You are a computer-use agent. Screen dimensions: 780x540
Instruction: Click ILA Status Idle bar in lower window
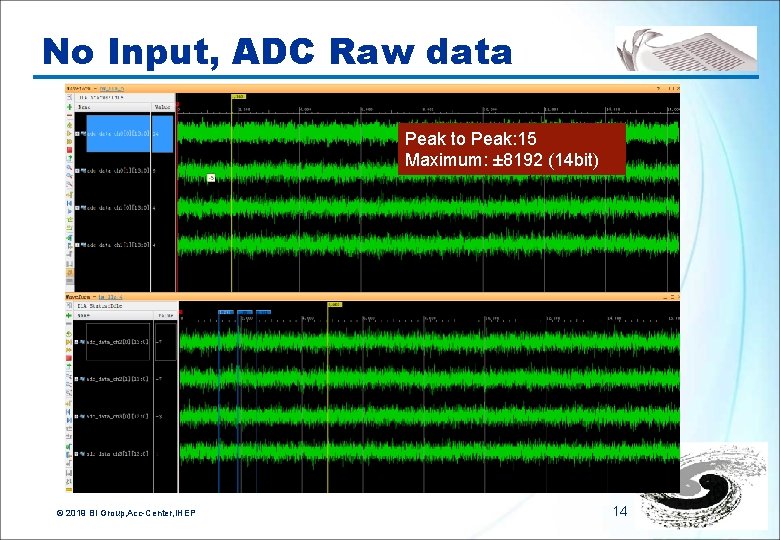click(x=125, y=306)
